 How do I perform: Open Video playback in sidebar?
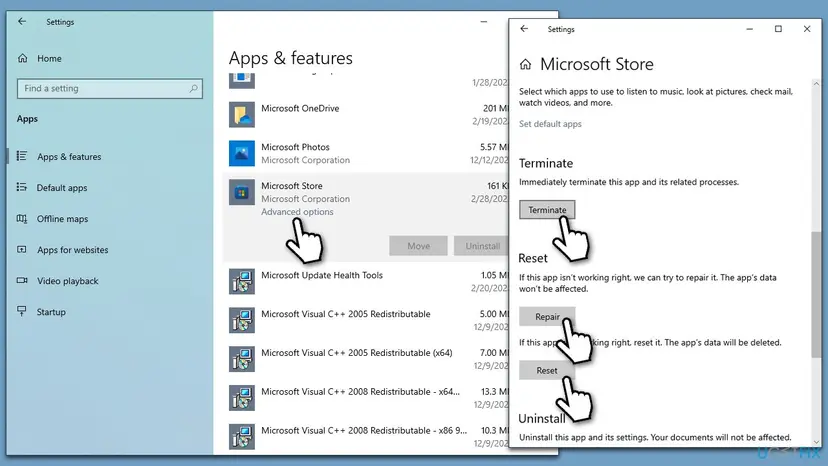click(x=68, y=281)
